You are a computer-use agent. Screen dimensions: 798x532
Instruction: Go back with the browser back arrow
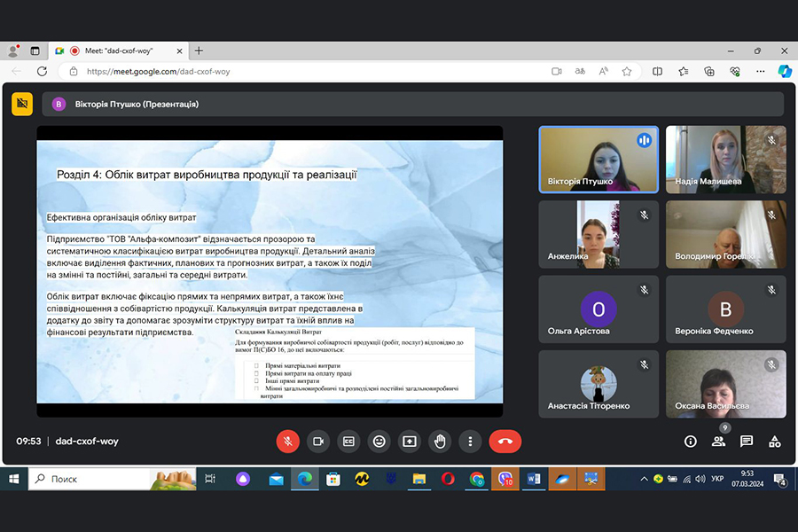tap(16, 71)
